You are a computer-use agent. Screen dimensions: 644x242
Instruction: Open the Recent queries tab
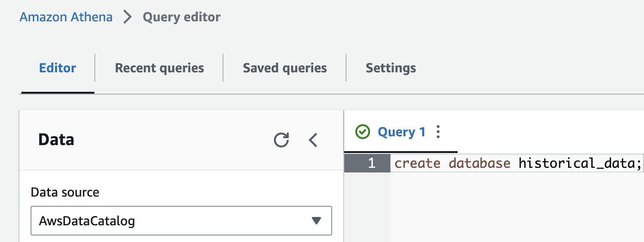click(x=159, y=68)
